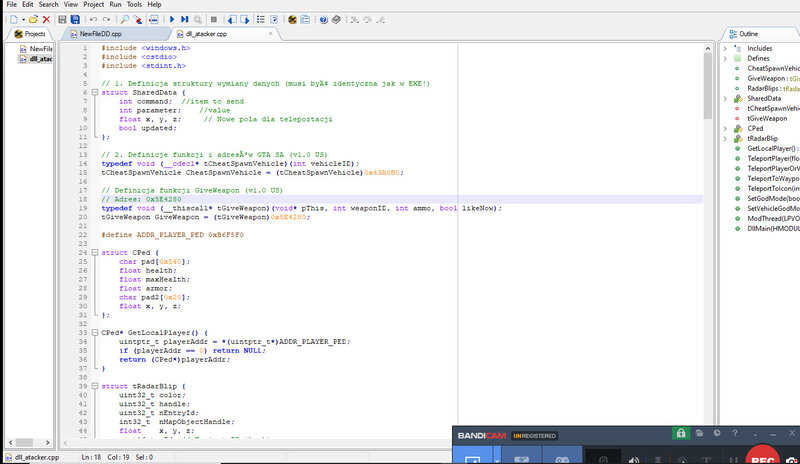Collapse the struct SharedData code fold
The width and height of the screenshot is (800, 464).
(94, 92)
